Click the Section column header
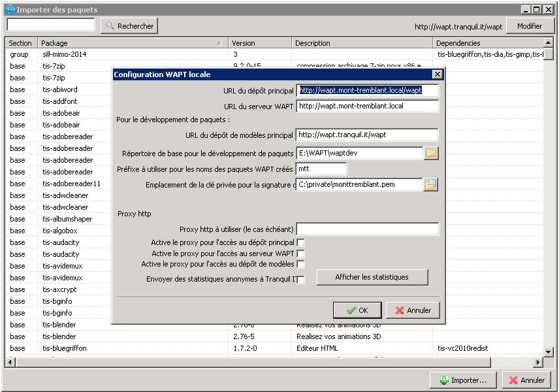The width and height of the screenshot is (559, 392). tap(20, 43)
